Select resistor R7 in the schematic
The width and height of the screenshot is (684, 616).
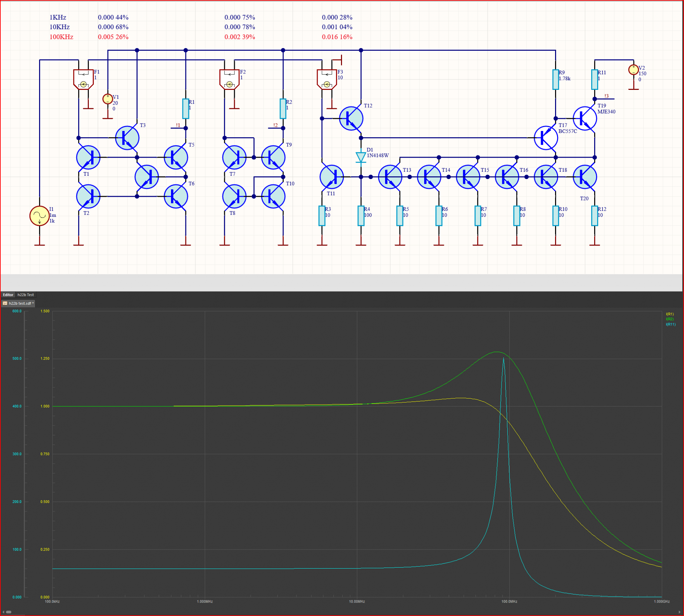[x=478, y=216]
